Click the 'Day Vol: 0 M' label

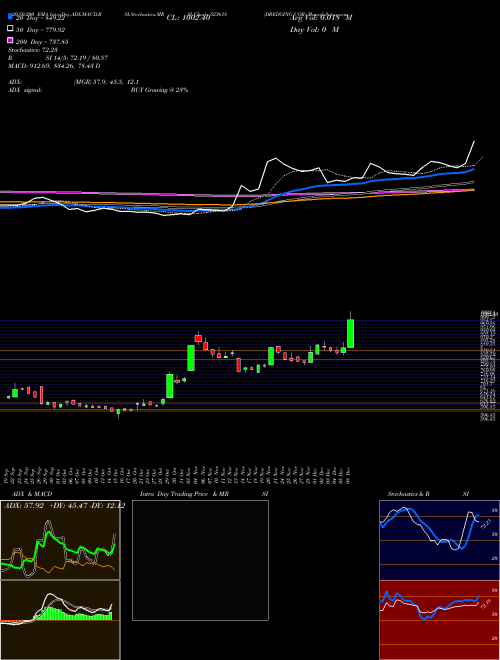(x=314, y=29)
